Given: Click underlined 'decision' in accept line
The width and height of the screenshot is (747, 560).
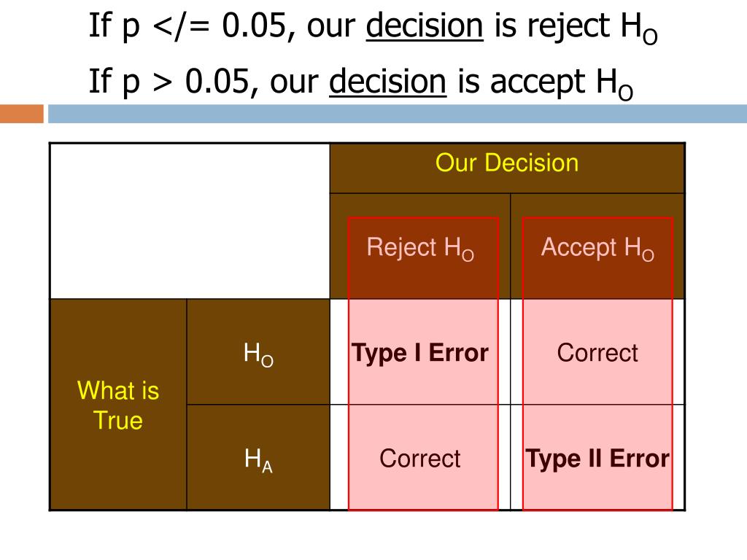Looking at the screenshot, I should click(388, 82).
